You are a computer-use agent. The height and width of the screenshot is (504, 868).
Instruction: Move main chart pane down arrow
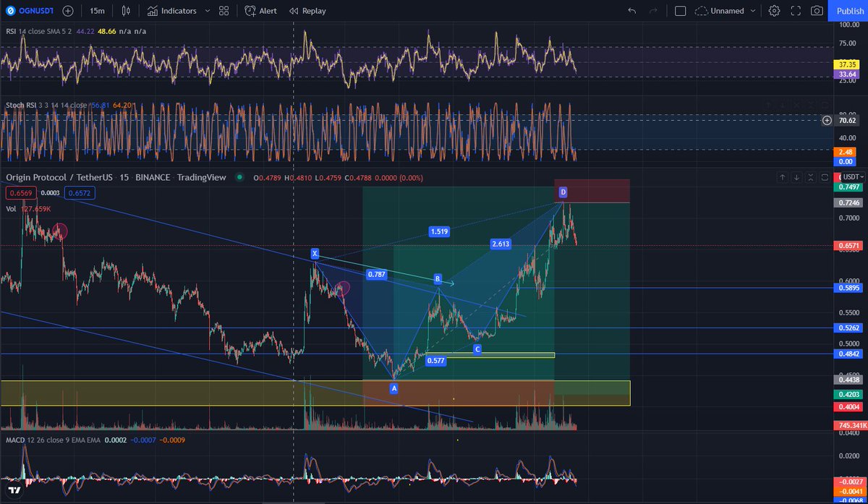[x=796, y=177]
